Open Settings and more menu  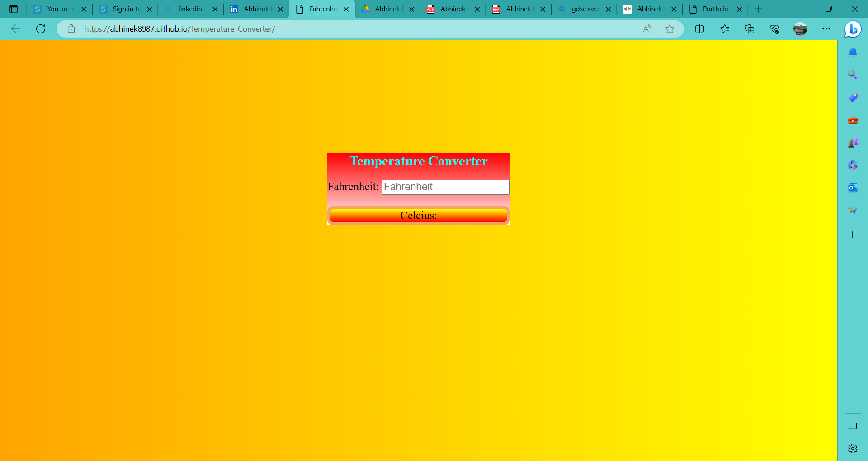[826, 29]
